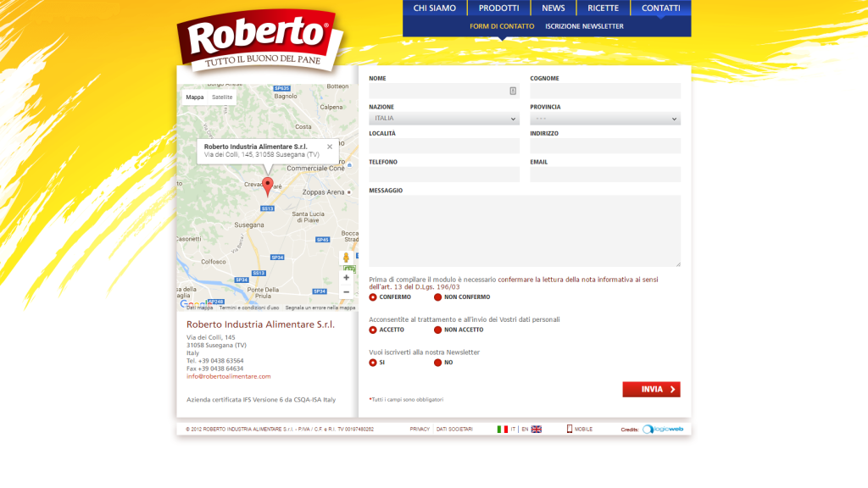This screenshot has width=868, height=488.
Task: Select SI for the newsletter subscription
Action: 373,363
